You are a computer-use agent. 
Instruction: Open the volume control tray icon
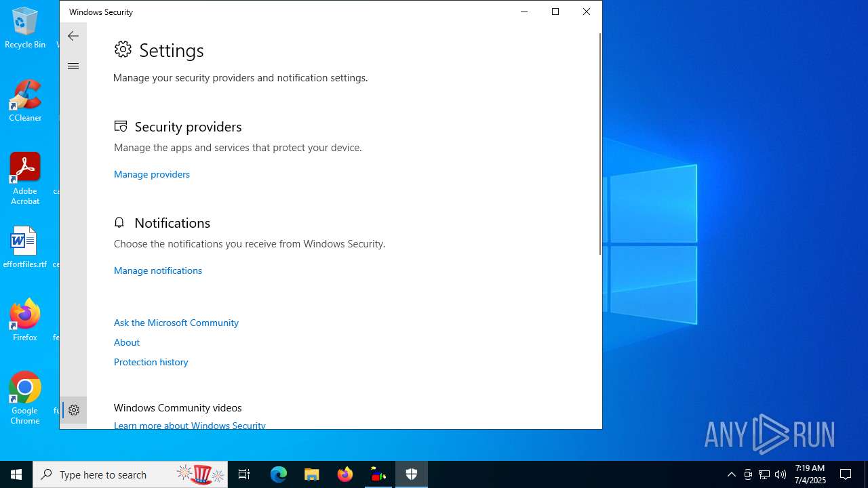tap(781, 474)
